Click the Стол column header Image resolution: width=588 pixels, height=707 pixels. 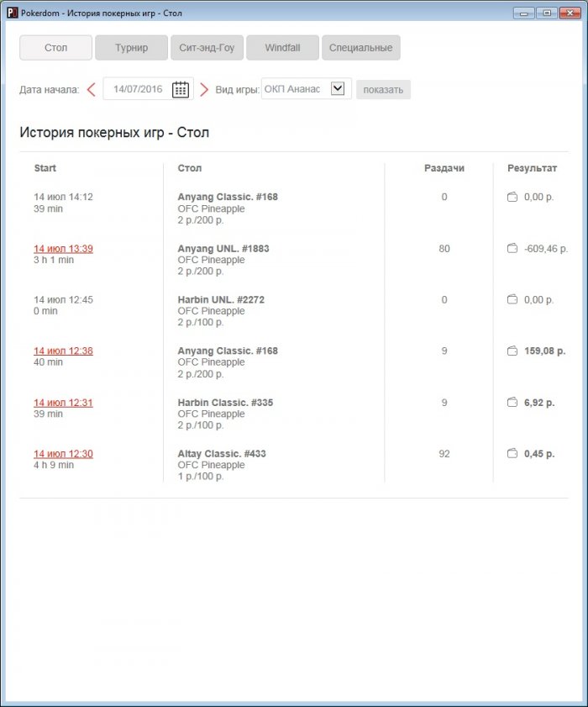point(190,168)
